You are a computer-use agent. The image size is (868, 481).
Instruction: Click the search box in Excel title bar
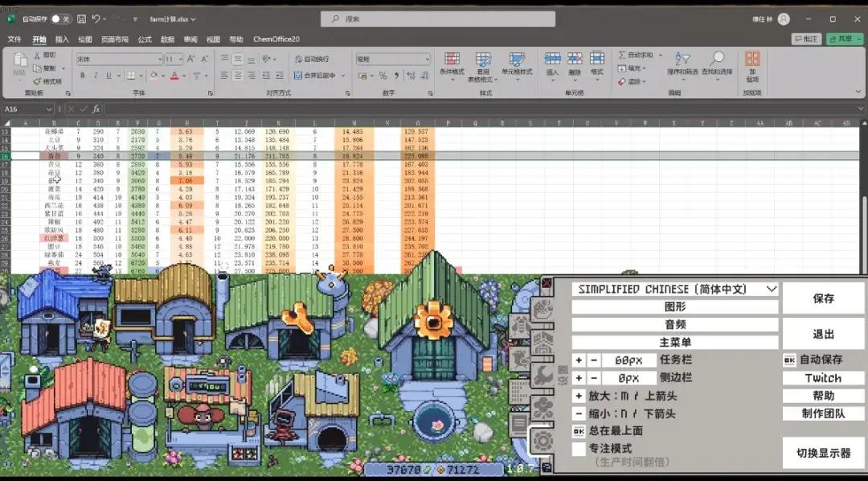[x=438, y=18]
